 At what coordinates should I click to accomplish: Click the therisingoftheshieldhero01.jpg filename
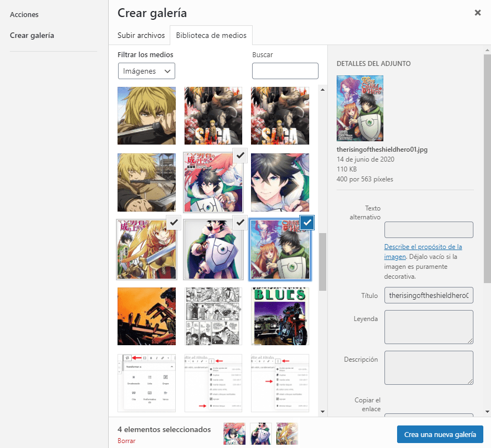coord(382,150)
